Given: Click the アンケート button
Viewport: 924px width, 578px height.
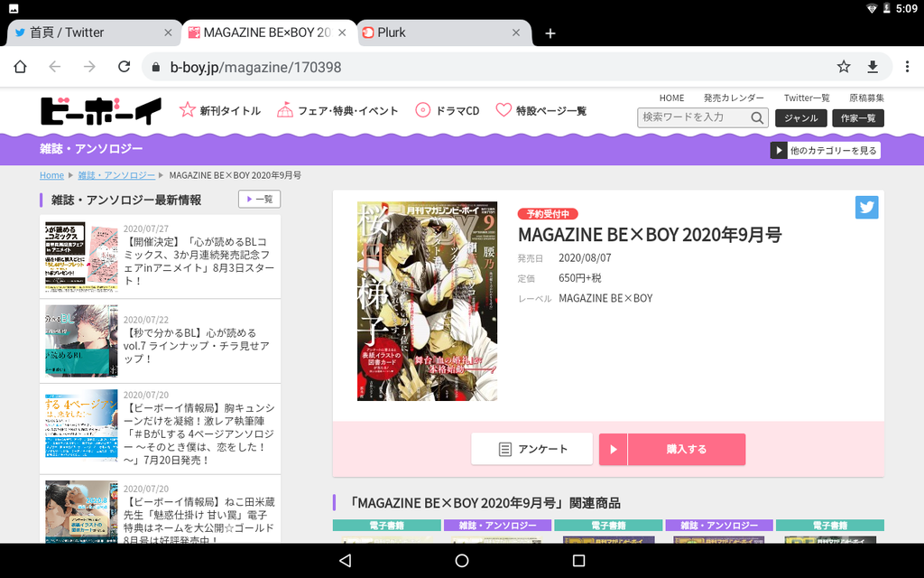Looking at the screenshot, I should pyautogui.click(x=532, y=449).
